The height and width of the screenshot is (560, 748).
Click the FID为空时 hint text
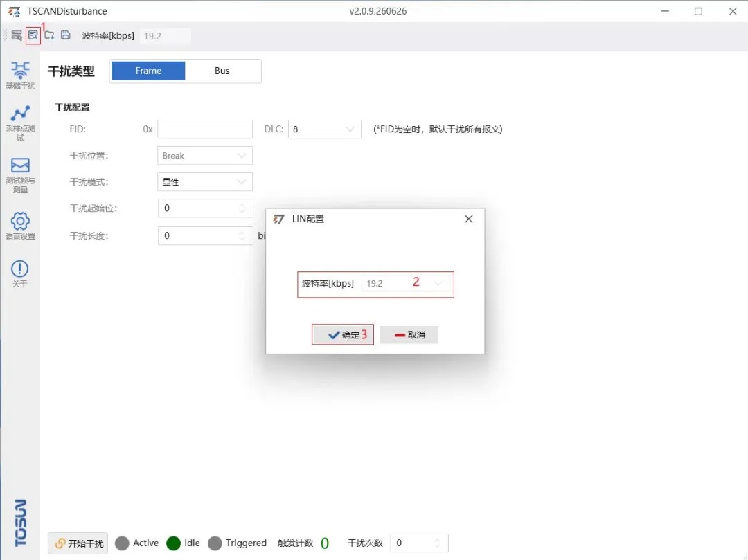click(x=438, y=129)
